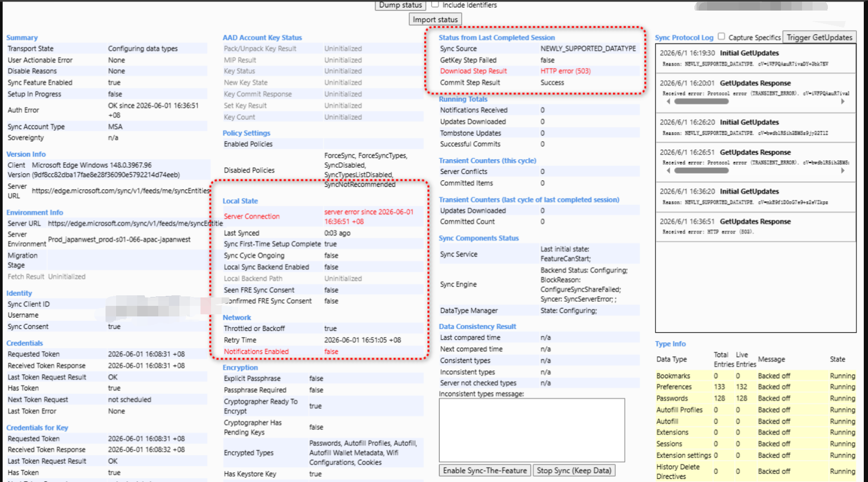Expand the 16:36:20 Initial GetUpdates log entry
Image resolution: width=868 pixels, height=482 pixels.
[x=756, y=197]
